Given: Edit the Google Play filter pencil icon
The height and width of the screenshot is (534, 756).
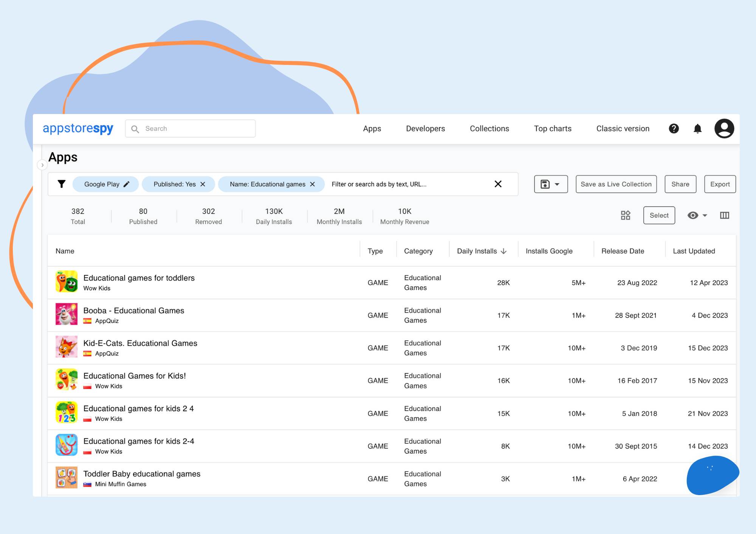Looking at the screenshot, I should click(x=126, y=184).
